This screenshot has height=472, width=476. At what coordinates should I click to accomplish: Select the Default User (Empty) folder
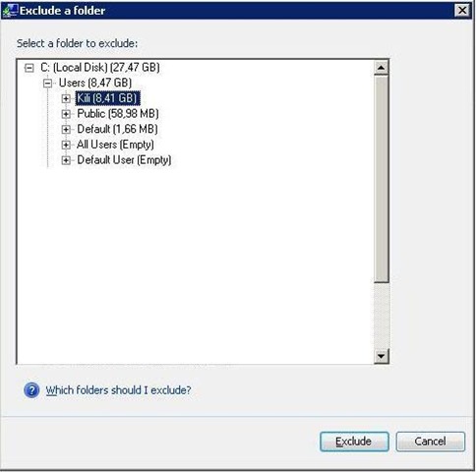click(x=124, y=160)
